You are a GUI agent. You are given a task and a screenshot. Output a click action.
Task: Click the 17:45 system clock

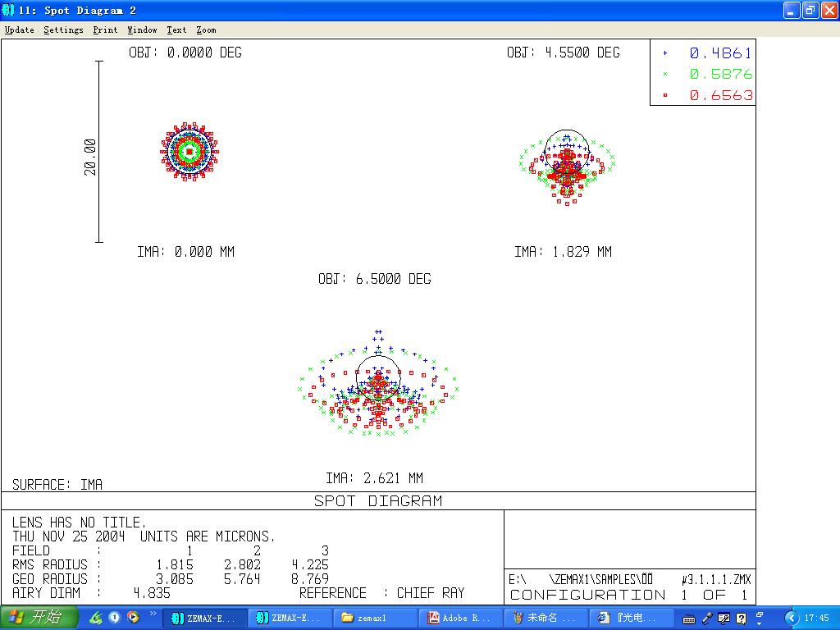tap(816, 619)
